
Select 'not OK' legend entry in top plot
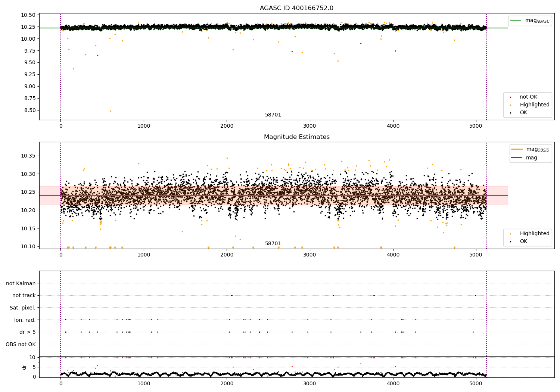tap(528, 97)
